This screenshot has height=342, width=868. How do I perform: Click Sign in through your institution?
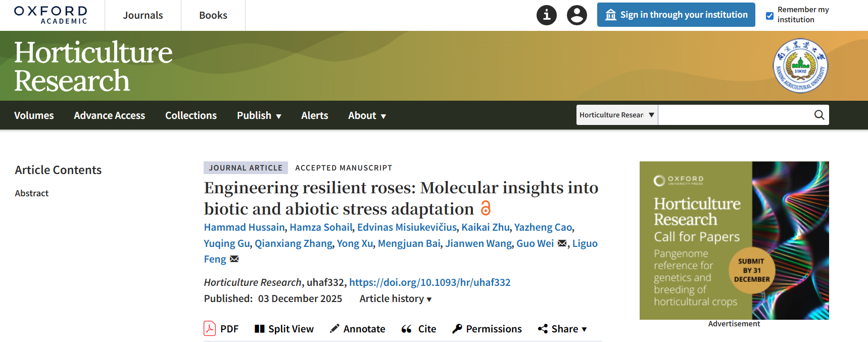click(676, 15)
